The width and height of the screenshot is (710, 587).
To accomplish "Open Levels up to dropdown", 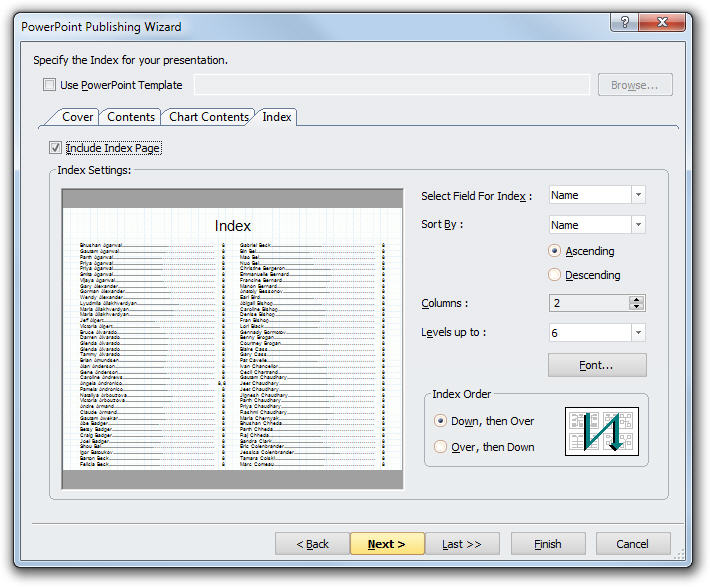I will pos(638,332).
